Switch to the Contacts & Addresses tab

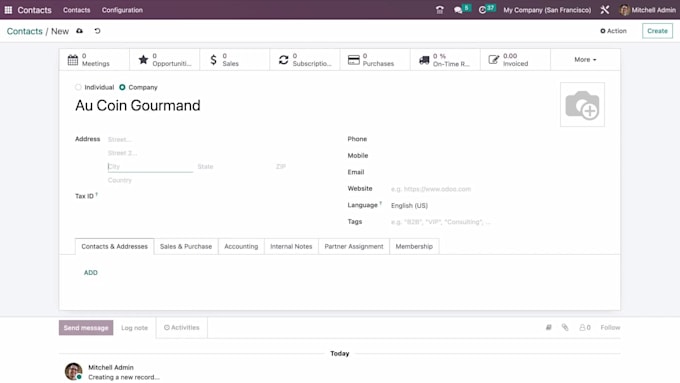[114, 246]
